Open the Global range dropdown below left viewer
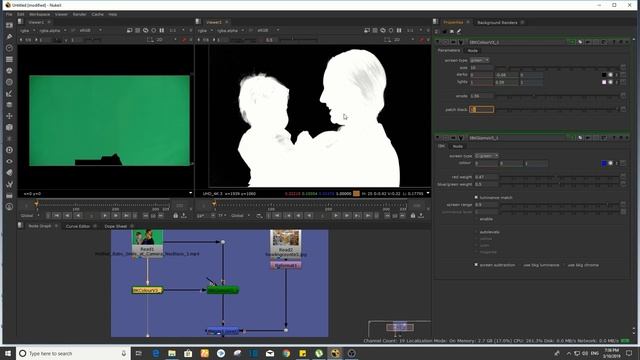Screen dimensions: 640x360 tap(30, 216)
